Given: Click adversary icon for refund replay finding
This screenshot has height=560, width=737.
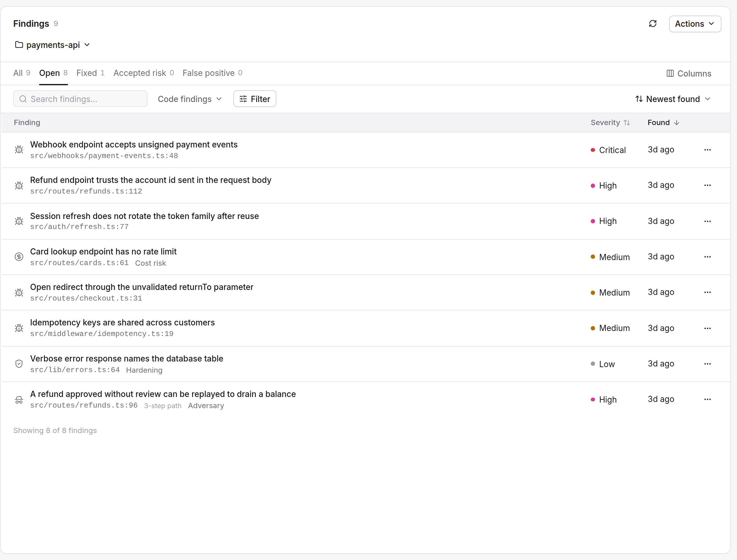Looking at the screenshot, I should pyautogui.click(x=19, y=399).
